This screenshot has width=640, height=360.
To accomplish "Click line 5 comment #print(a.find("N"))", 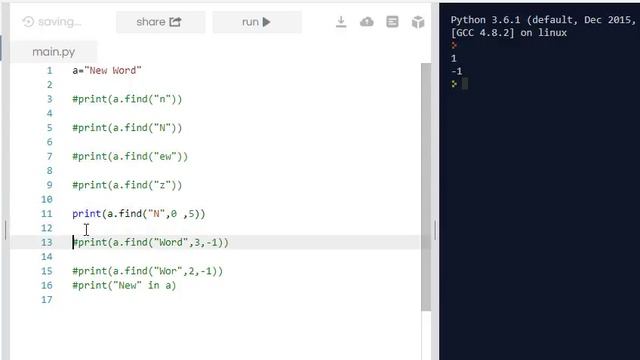I will click(x=127, y=128).
